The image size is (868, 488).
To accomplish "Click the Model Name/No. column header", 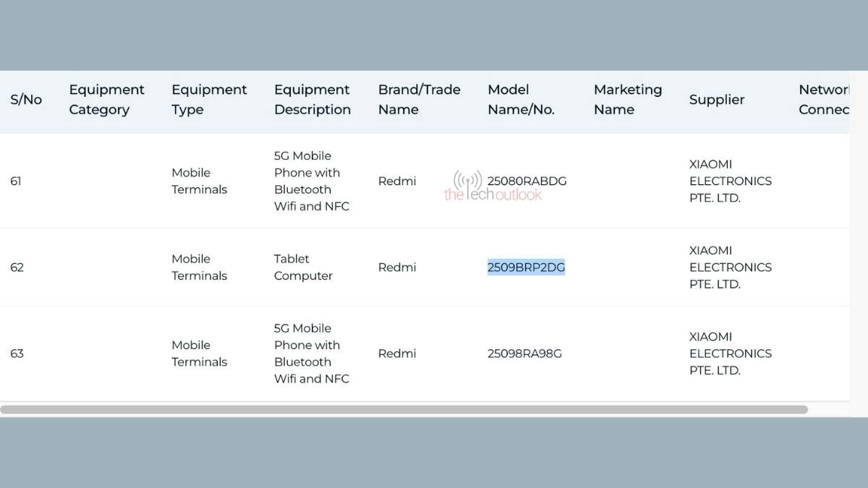I will pos(521,100).
